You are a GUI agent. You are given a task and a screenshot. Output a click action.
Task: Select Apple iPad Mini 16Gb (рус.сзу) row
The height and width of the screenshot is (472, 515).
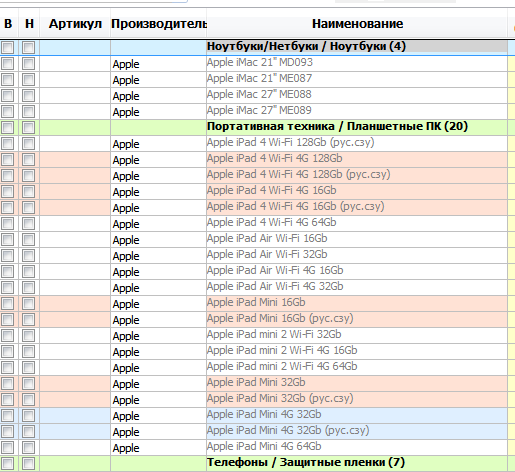point(357,319)
